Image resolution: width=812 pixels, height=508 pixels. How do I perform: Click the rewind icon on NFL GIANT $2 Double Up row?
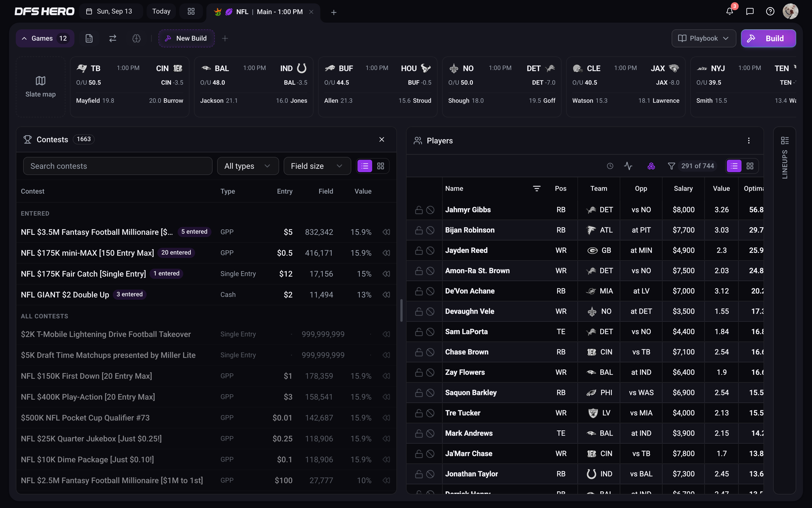(x=386, y=295)
